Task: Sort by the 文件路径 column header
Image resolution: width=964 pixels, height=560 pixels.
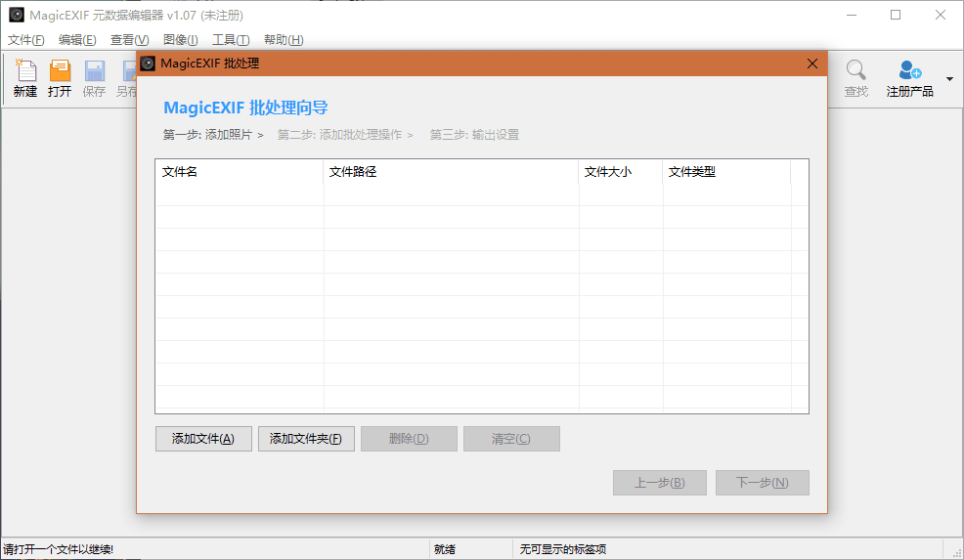Action: tap(451, 171)
